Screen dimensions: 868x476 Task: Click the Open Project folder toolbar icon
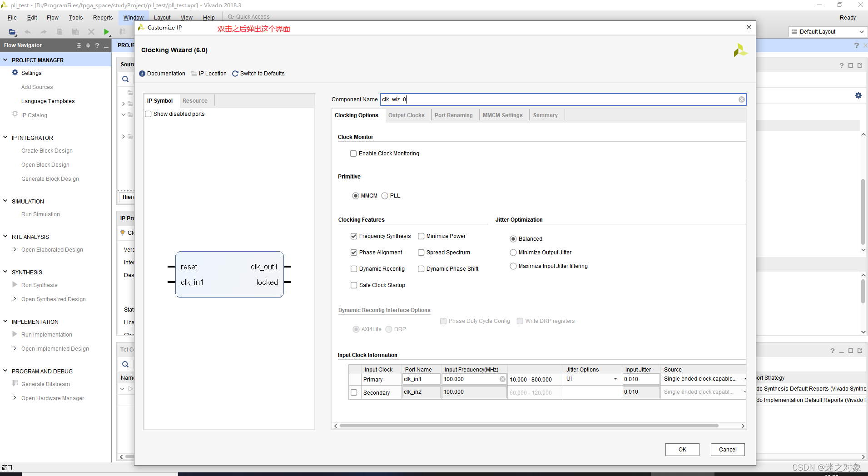(12, 32)
